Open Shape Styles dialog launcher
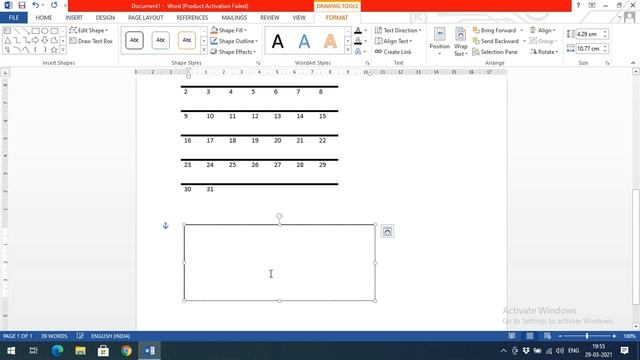640x360 pixels. click(x=258, y=63)
